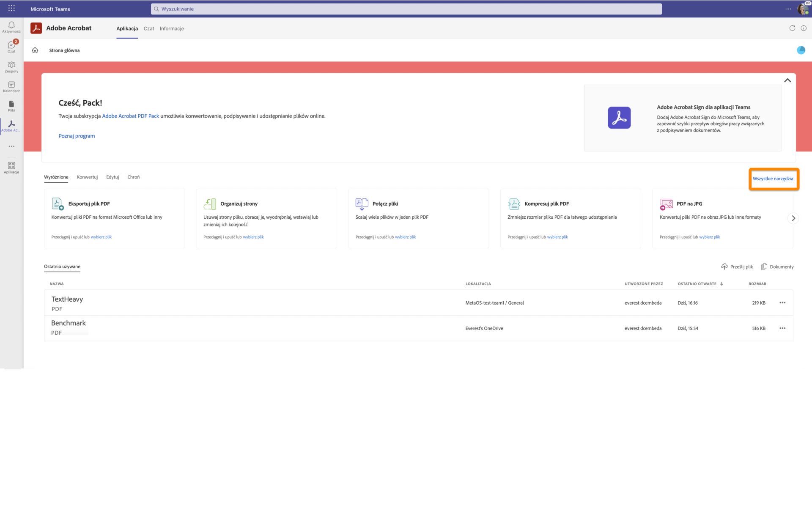Image resolution: width=812 pixels, height=506 pixels.
Task: Select the Ostatnio używane tab
Action: pyautogui.click(x=62, y=267)
